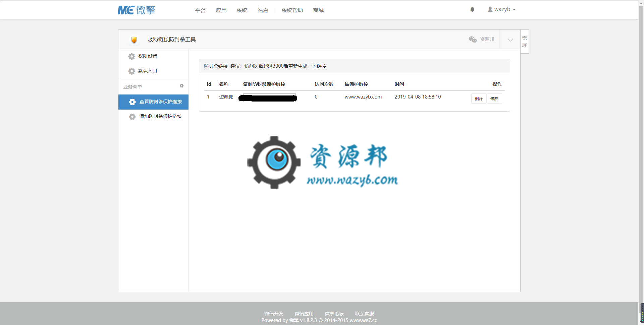Click the 吸粉链接防封杀工具 module title

click(x=171, y=40)
